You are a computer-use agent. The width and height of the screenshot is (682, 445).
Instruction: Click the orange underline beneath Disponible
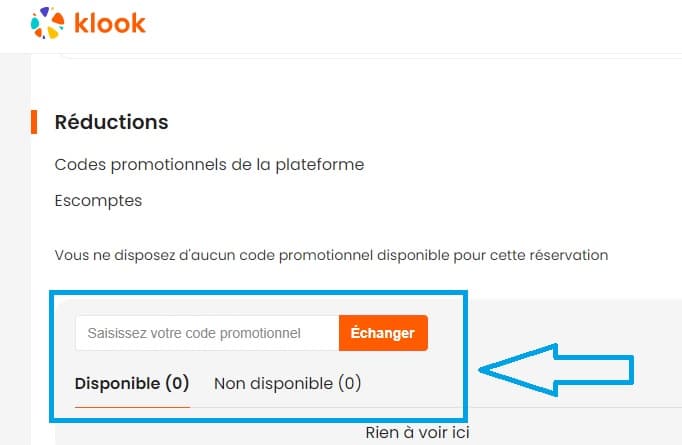(x=132, y=407)
